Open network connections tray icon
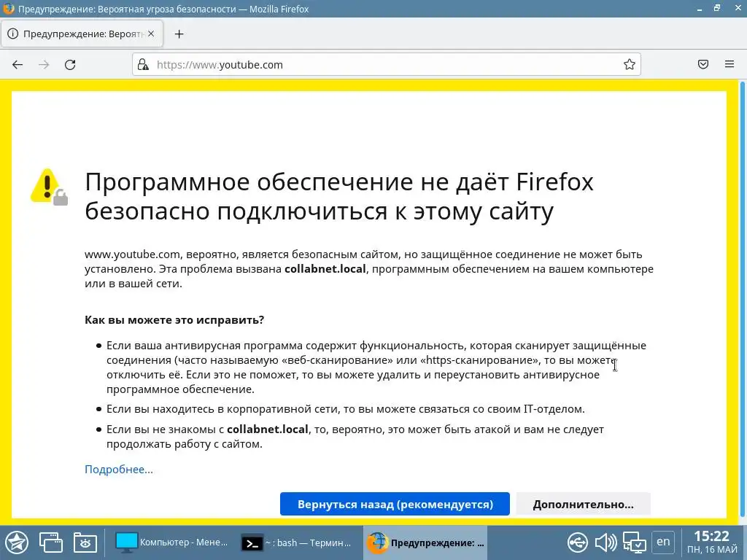 point(634,542)
